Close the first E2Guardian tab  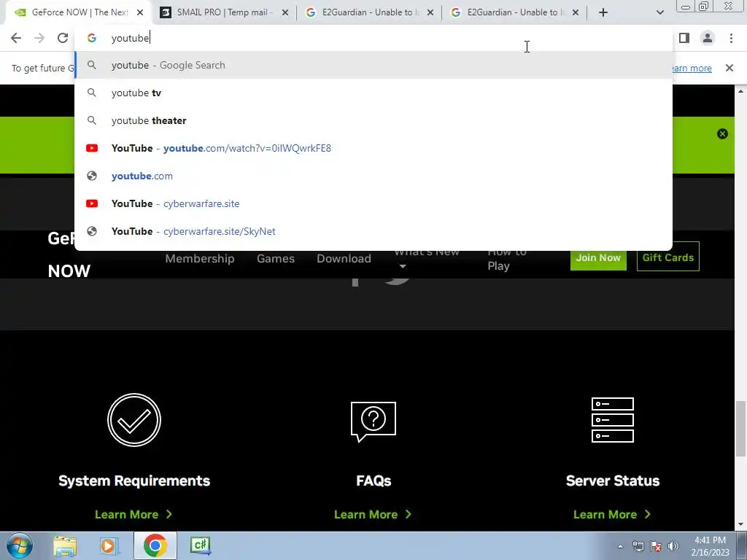pos(430,12)
